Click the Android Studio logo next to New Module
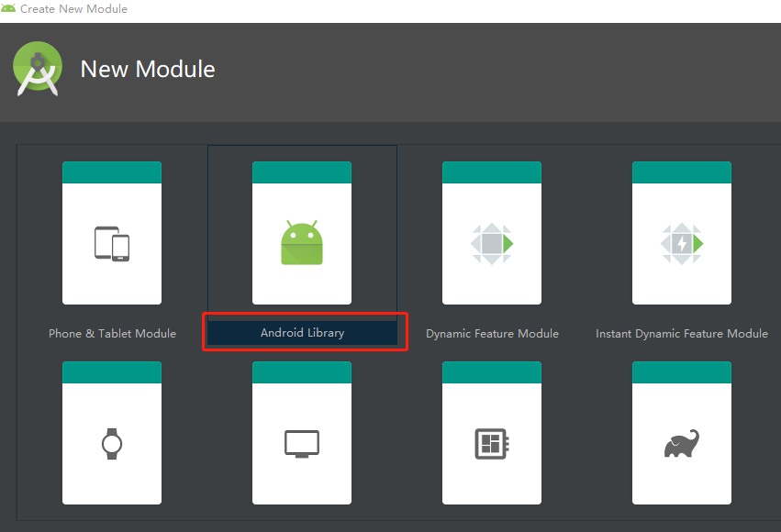 click(x=37, y=67)
